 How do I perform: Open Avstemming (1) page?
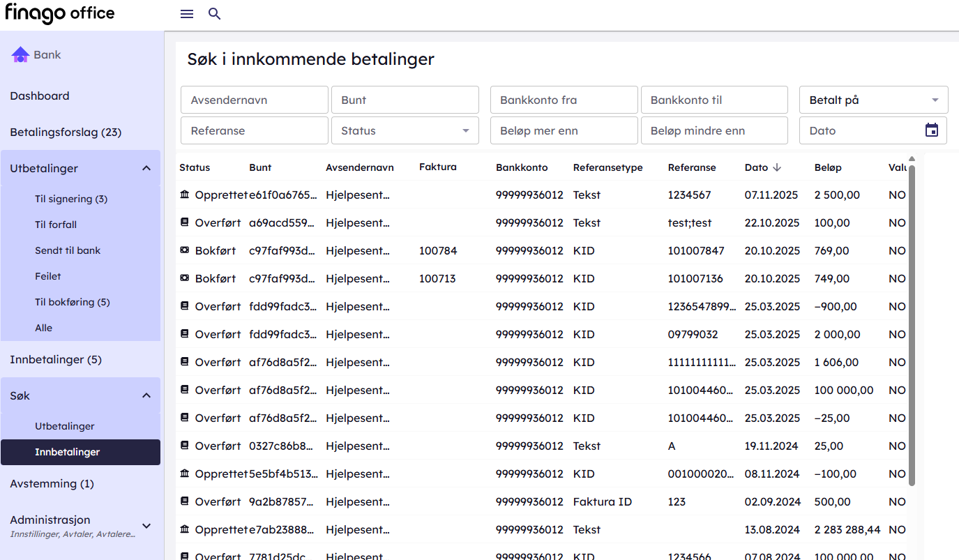(52, 483)
